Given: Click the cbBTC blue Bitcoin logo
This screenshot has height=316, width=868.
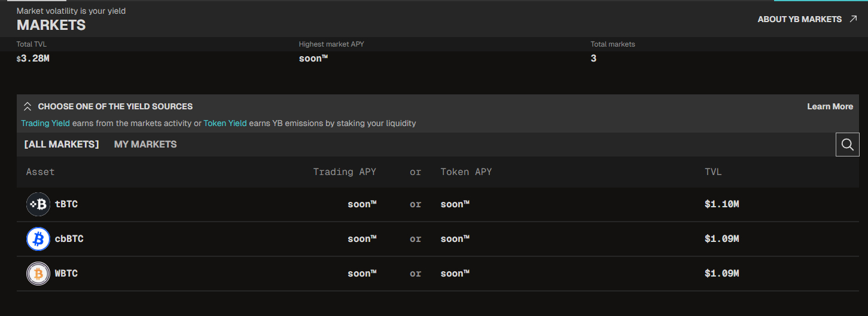Looking at the screenshot, I should coord(38,239).
